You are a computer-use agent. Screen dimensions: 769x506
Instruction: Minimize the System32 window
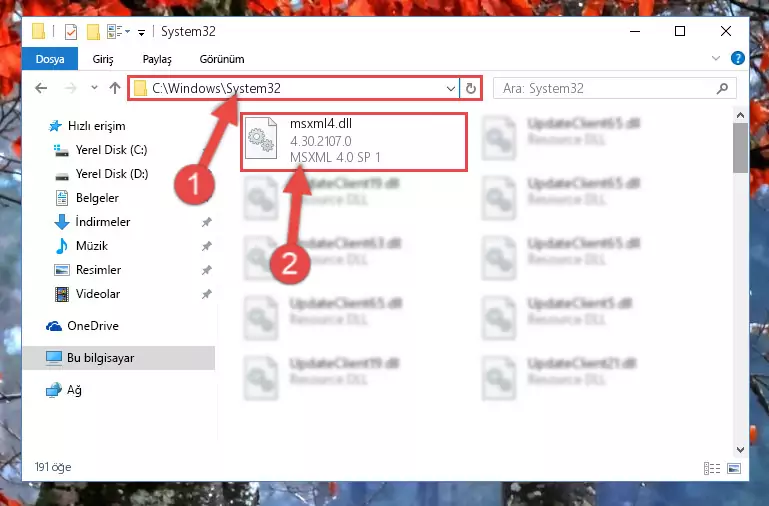[635, 31]
